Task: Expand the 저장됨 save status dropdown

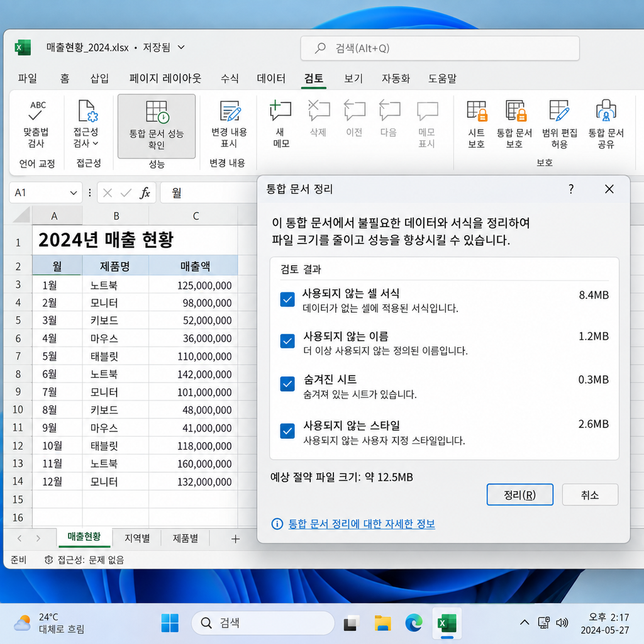Action: click(x=181, y=48)
